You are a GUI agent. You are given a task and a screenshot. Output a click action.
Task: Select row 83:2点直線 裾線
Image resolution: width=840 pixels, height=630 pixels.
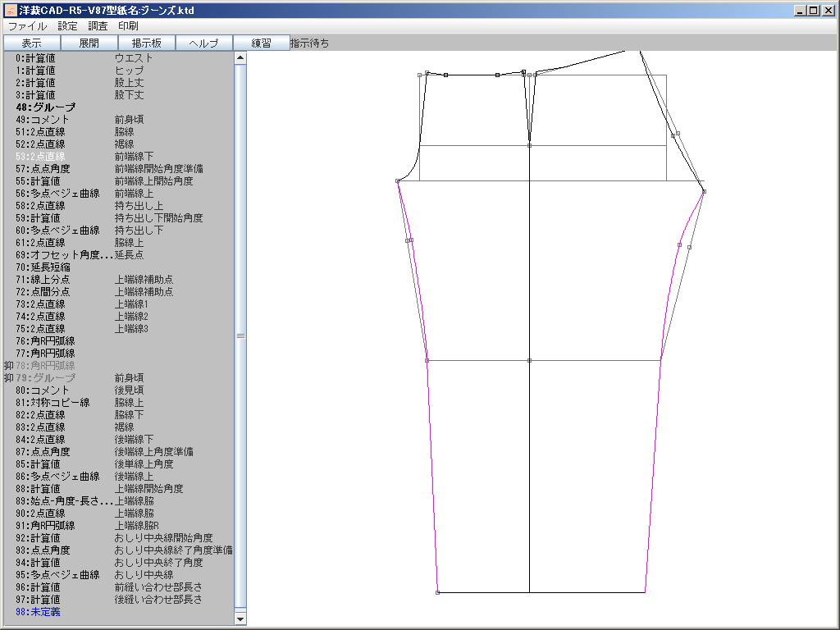[x=119, y=427]
